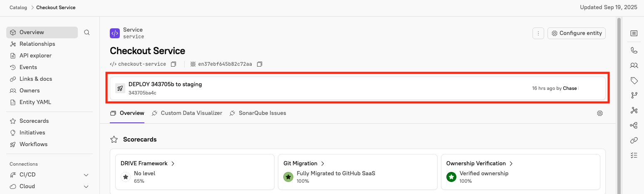This screenshot has height=194, width=644.
Task: Open tab settings gear icon
Action: point(600,113)
